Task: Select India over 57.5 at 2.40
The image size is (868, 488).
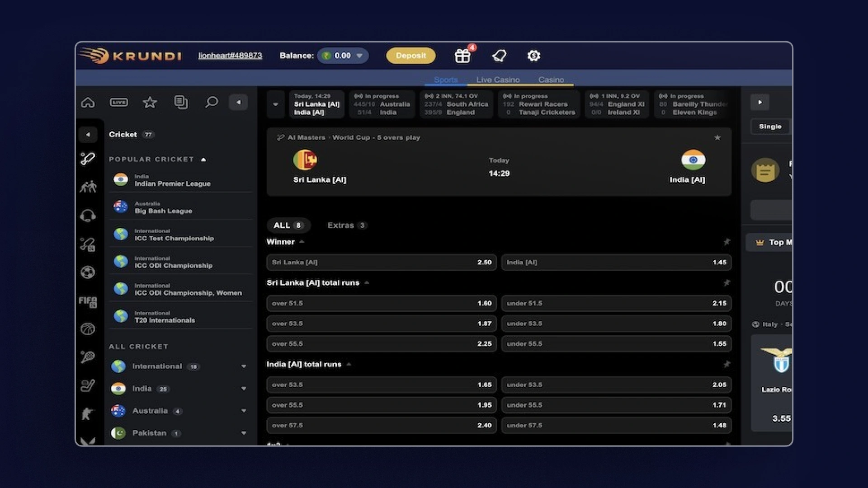Action: point(382,425)
